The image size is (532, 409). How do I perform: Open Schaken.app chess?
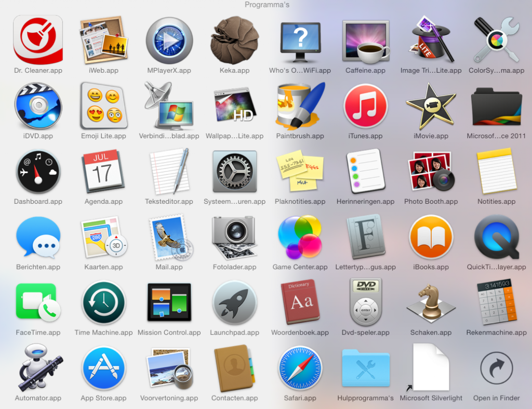(x=431, y=303)
